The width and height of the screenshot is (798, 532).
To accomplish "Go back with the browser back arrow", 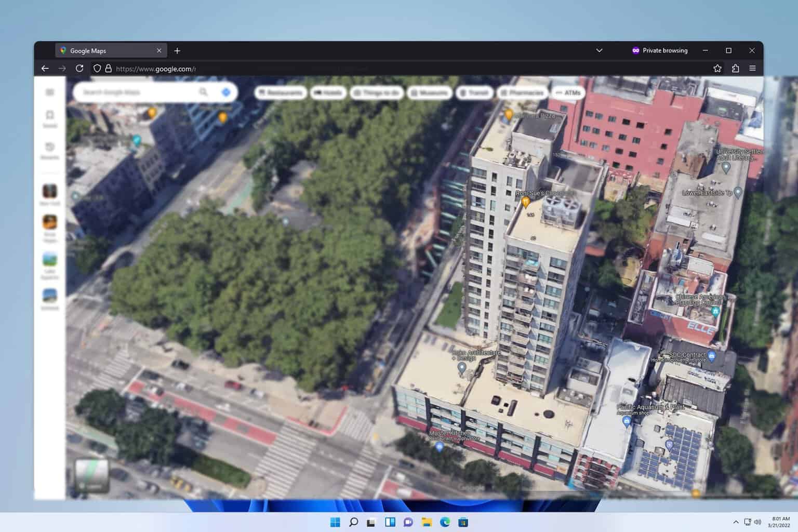I will (x=45, y=68).
